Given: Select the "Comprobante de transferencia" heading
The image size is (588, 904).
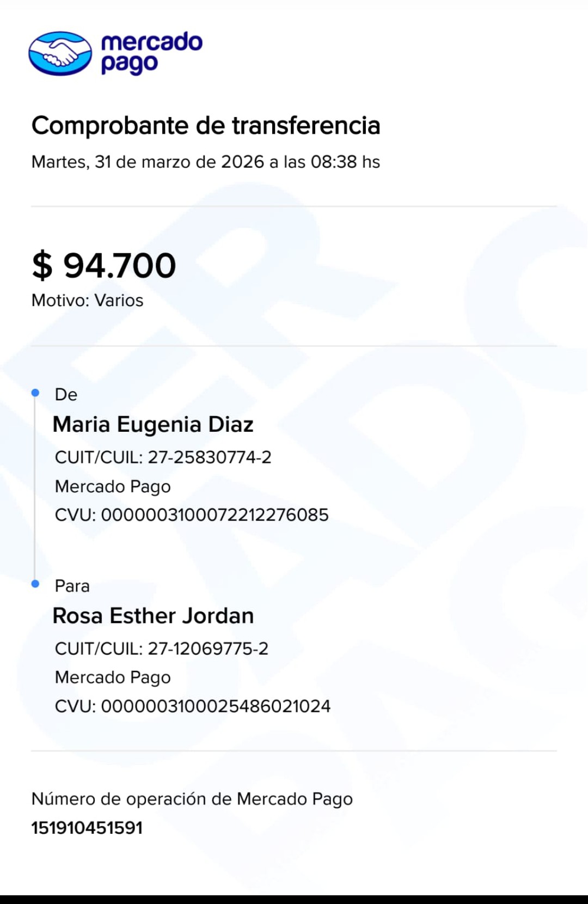Looking at the screenshot, I should pos(205,126).
